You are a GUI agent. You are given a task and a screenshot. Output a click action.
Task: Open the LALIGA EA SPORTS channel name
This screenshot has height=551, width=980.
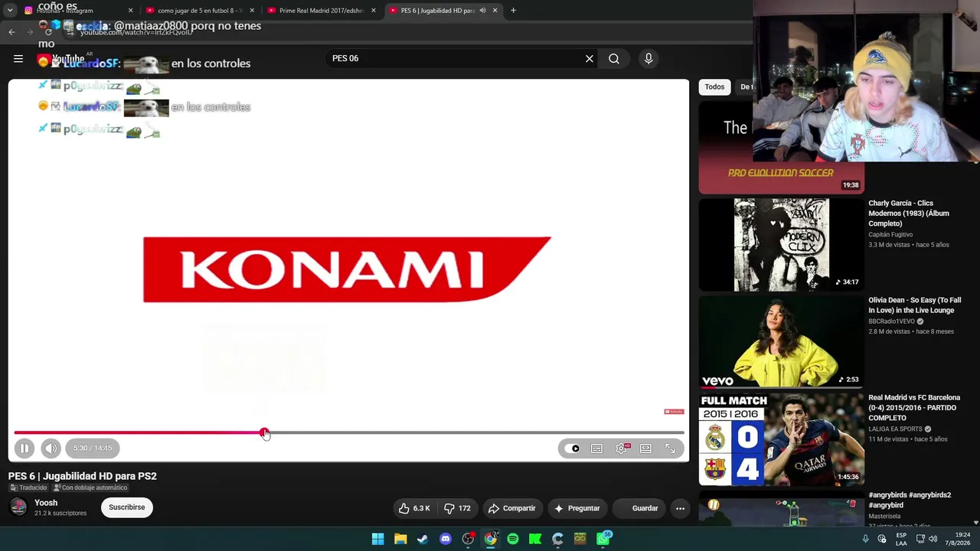[x=895, y=429]
